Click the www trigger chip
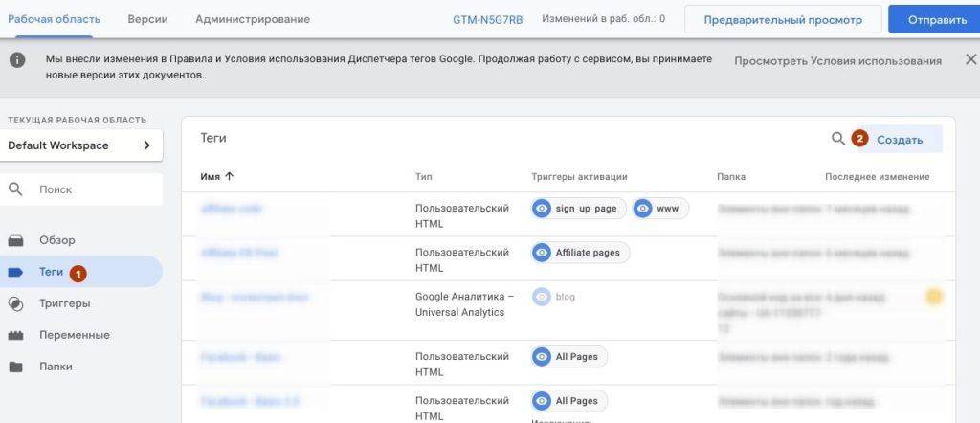 tap(660, 209)
